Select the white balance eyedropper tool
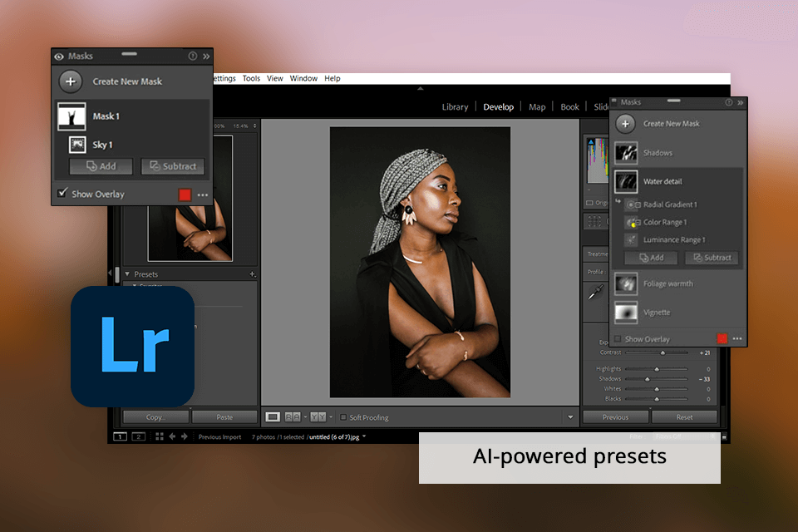 tap(595, 292)
